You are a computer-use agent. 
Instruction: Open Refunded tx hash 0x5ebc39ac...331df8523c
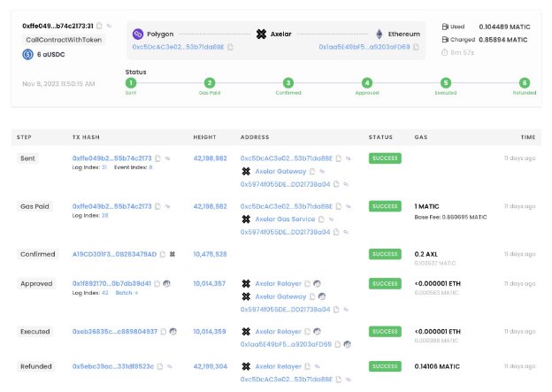pyautogui.click(x=112, y=365)
